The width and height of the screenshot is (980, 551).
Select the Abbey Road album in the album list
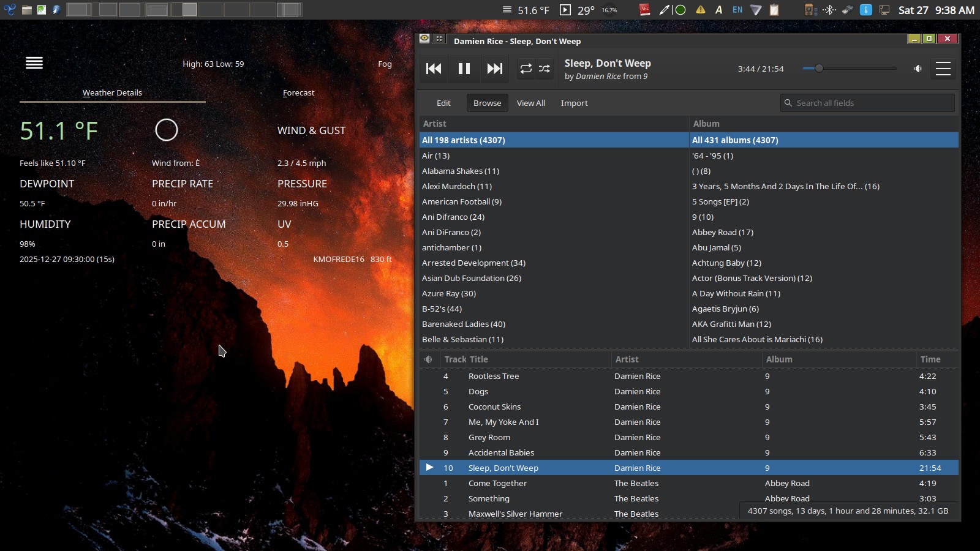click(x=723, y=232)
